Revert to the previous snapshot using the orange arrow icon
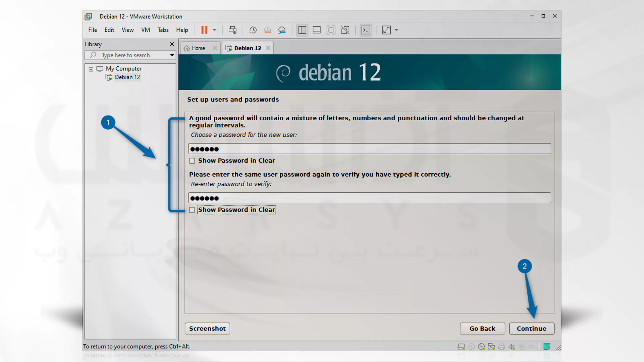This screenshot has width=644, height=362. [x=267, y=30]
